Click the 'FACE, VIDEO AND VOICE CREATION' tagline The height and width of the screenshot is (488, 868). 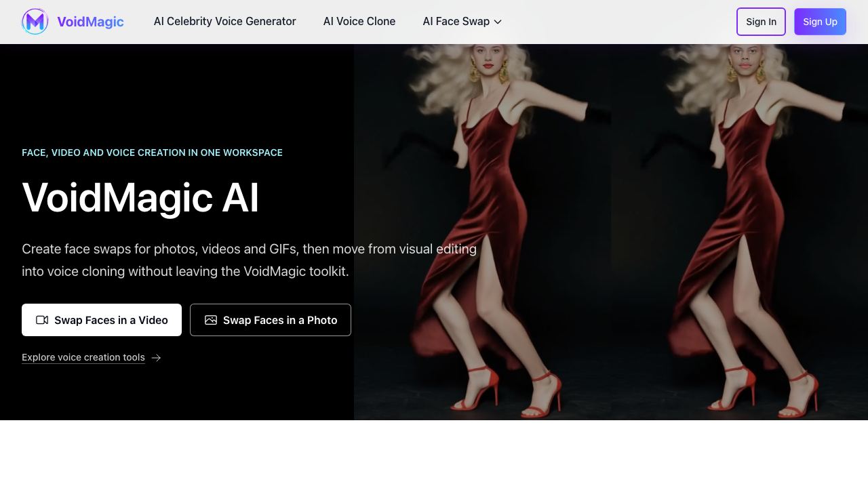pyautogui.click(x=152, y=152)
